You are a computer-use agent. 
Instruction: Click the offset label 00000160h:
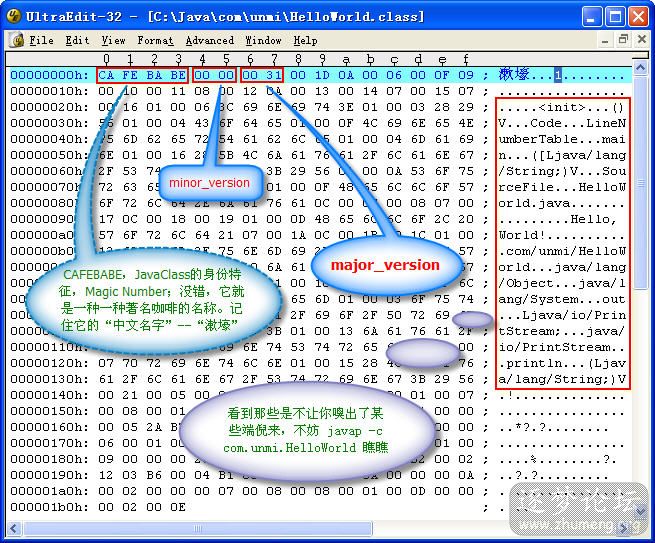point(49,427)
